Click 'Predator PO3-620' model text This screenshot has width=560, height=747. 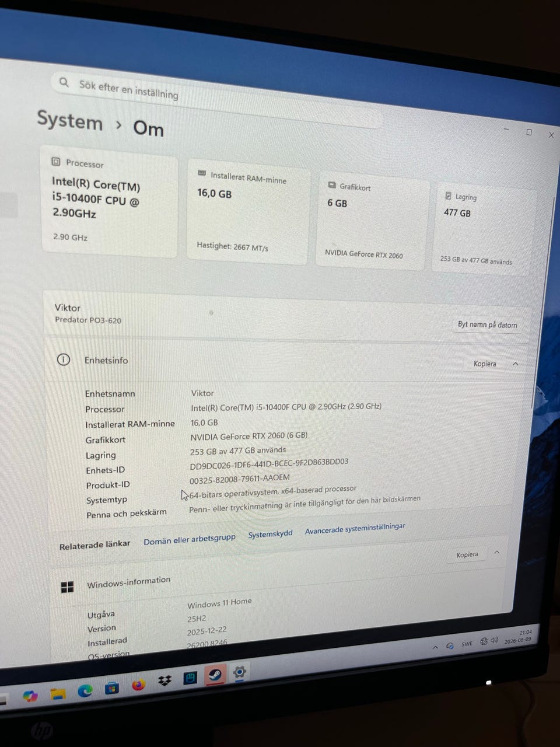(88, 320)
